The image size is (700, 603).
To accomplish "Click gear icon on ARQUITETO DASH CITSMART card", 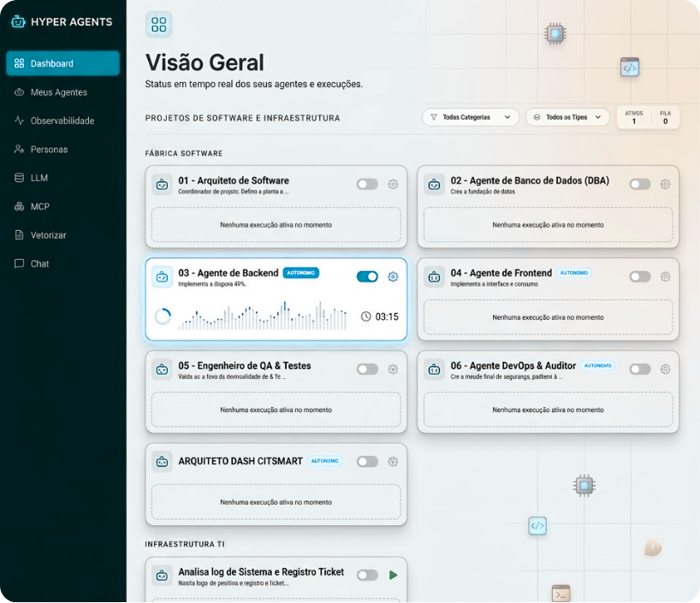I will (393, 461).
